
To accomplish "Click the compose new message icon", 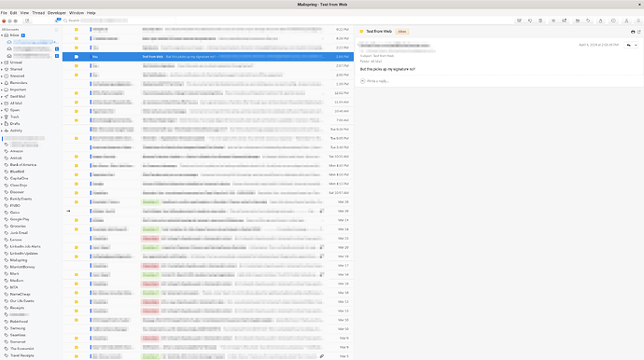I will pyautogui.click(x=27, y=21).
